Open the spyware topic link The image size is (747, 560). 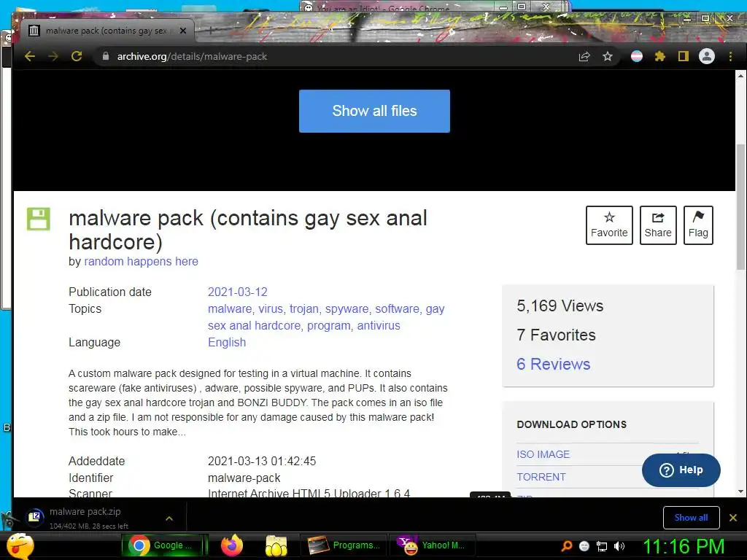click(x=347, y=309)
